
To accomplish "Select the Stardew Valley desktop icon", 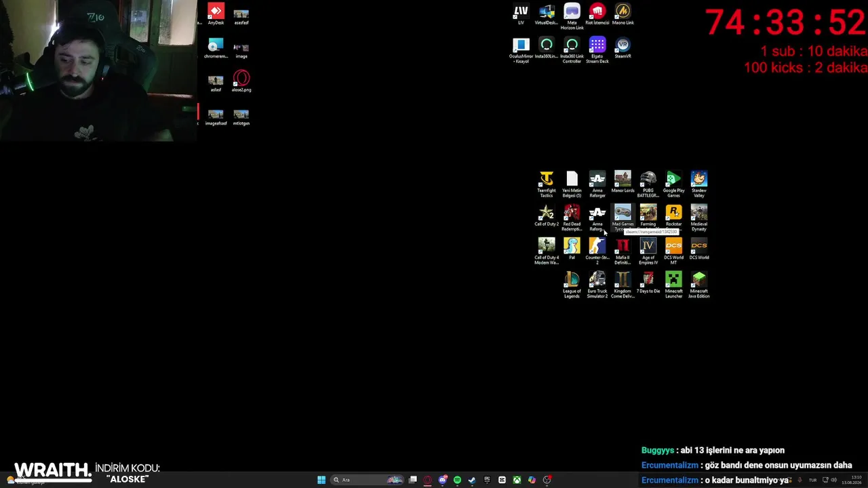I will point(699,184).
